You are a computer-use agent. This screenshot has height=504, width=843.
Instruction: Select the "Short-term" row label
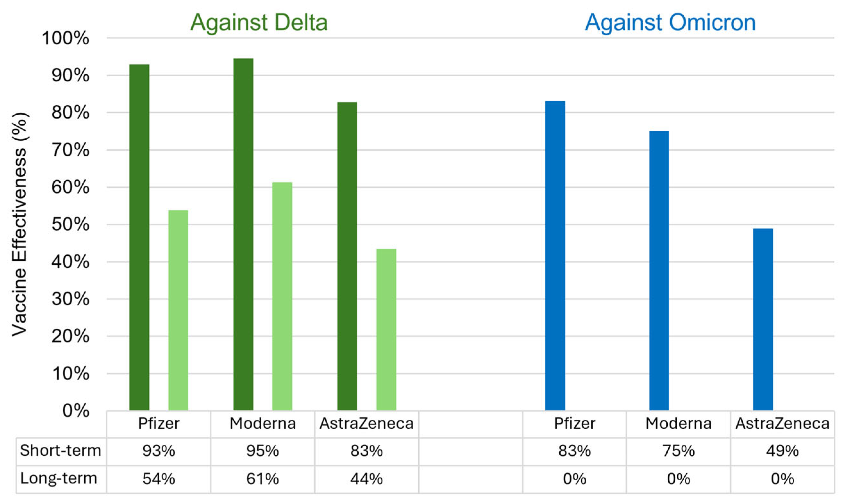tap(61, 451)
